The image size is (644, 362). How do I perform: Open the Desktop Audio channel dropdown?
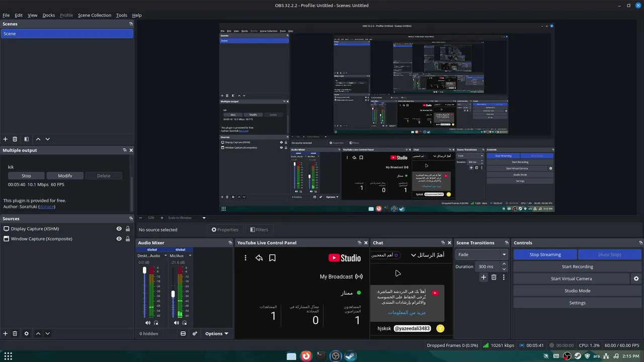pyautogui.click(x=166, y=255)
